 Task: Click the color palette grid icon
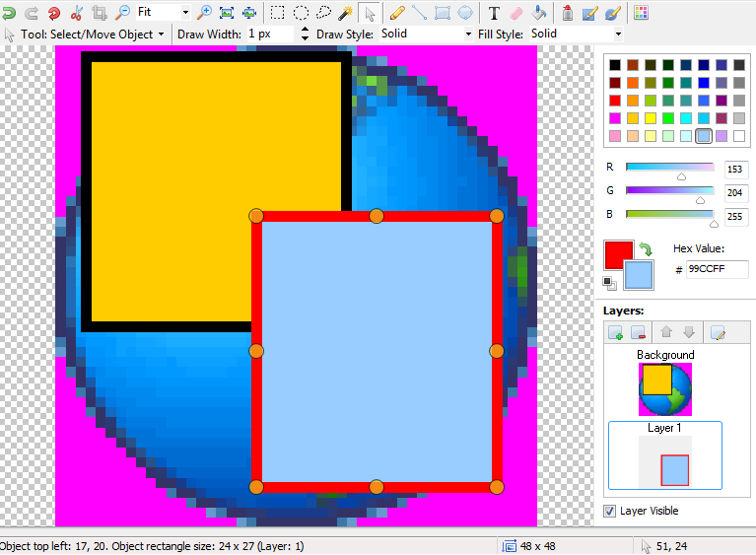point(641,13)
